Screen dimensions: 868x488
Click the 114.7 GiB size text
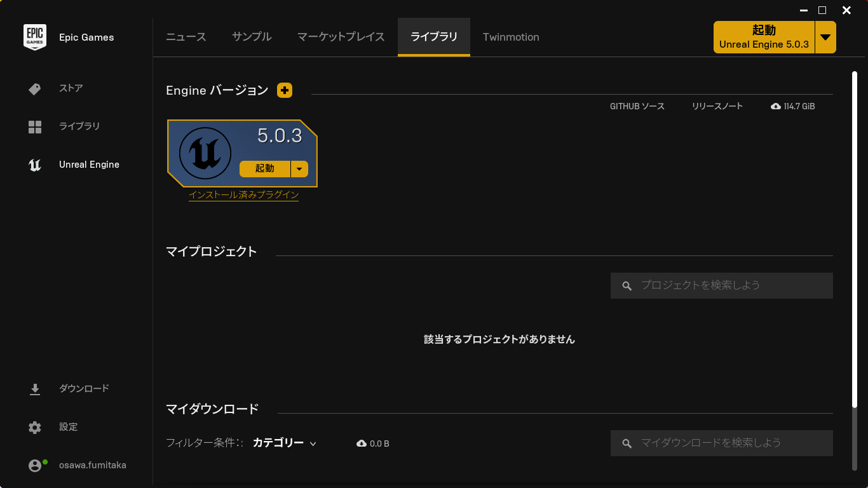pyautogui.click(x=799, y=106)
